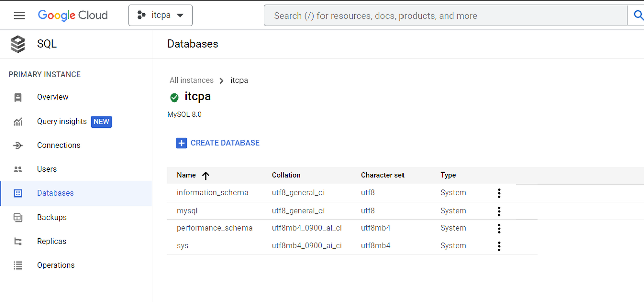Click the Google Cloud logo

click(73, 15)
